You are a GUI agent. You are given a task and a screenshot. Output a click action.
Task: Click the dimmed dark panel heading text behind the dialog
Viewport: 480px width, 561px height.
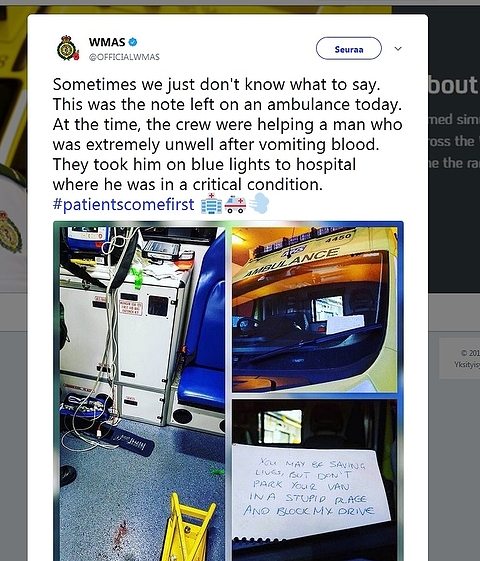[454, 85]
